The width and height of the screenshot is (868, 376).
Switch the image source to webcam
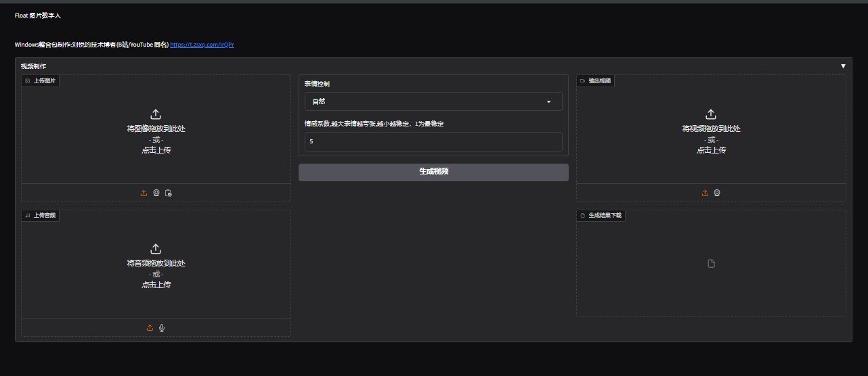(156, 193)
